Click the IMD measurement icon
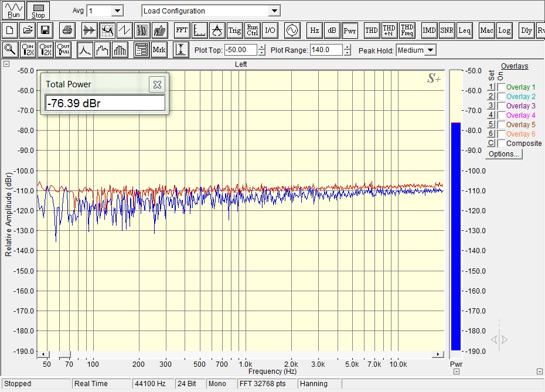Viewport: 545px width, 392px height. point(429,30)
